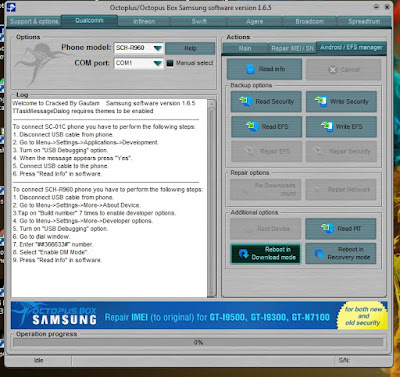The image size is (400, 377).
Task: Open the COM port dropdown arrow
Action: pos(158,63)
